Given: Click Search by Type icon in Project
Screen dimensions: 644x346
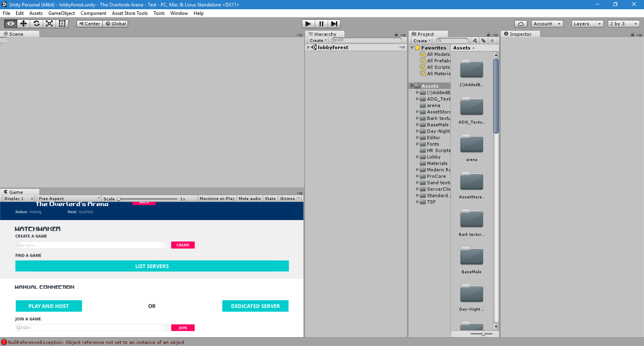Looking at the screenshot, I should [475, 41].
